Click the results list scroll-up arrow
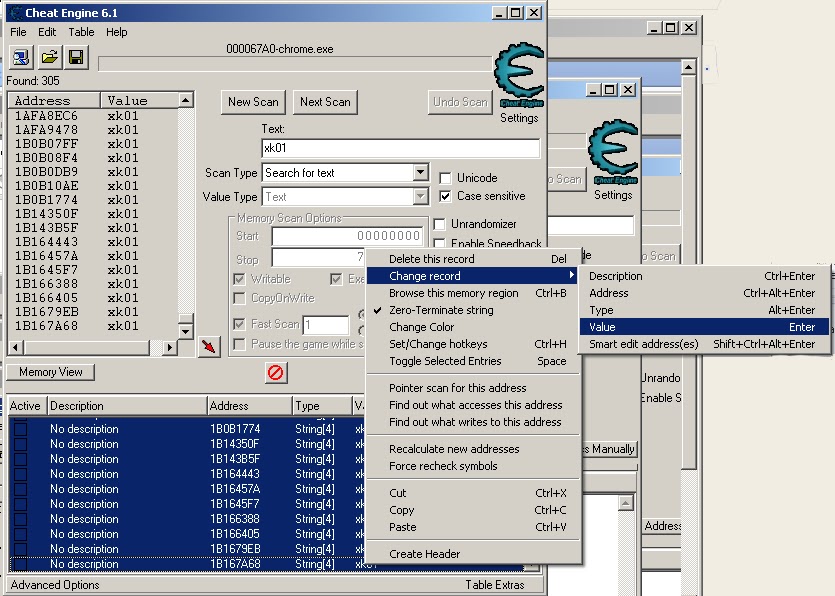The image size is (835, 596). tap(185, 100)
